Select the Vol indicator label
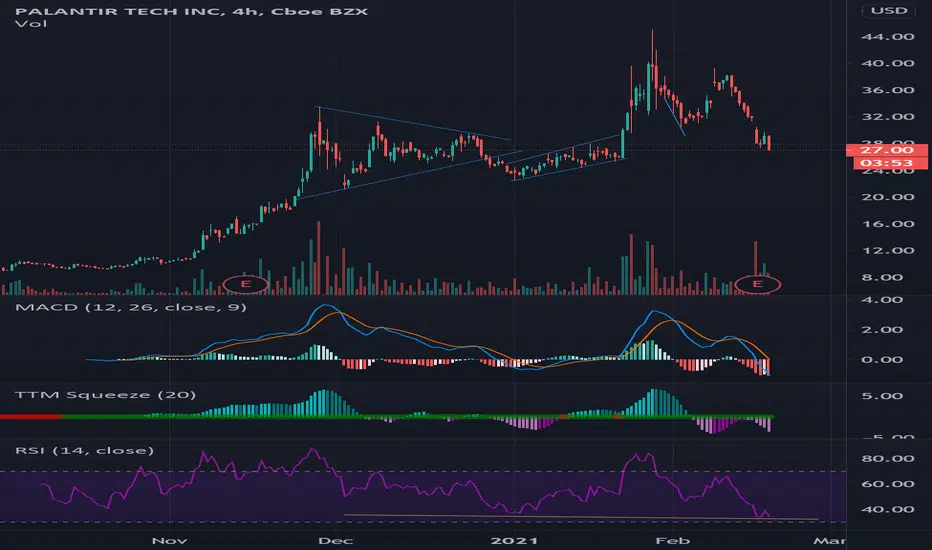The width and height of the screenshot is (932, 550). point(31,24)
